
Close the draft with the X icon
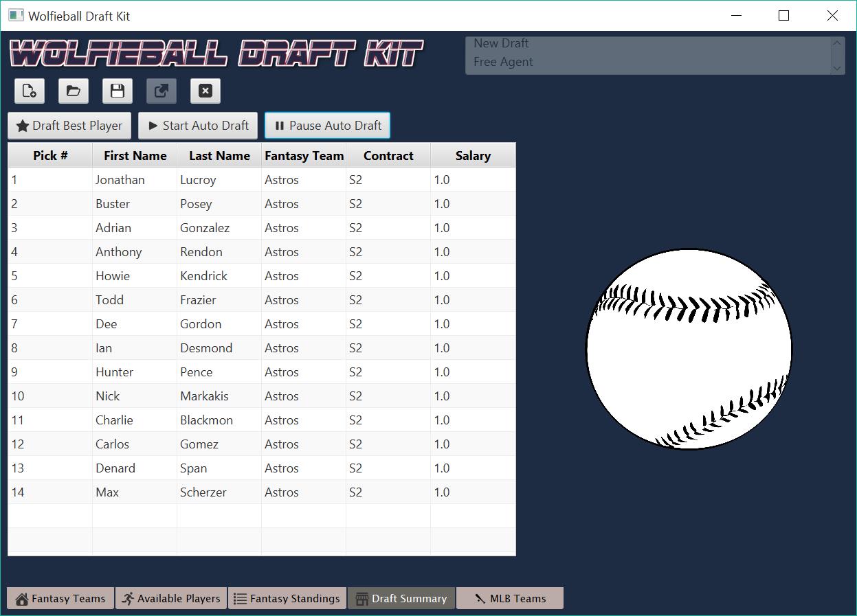pos(204,91)
